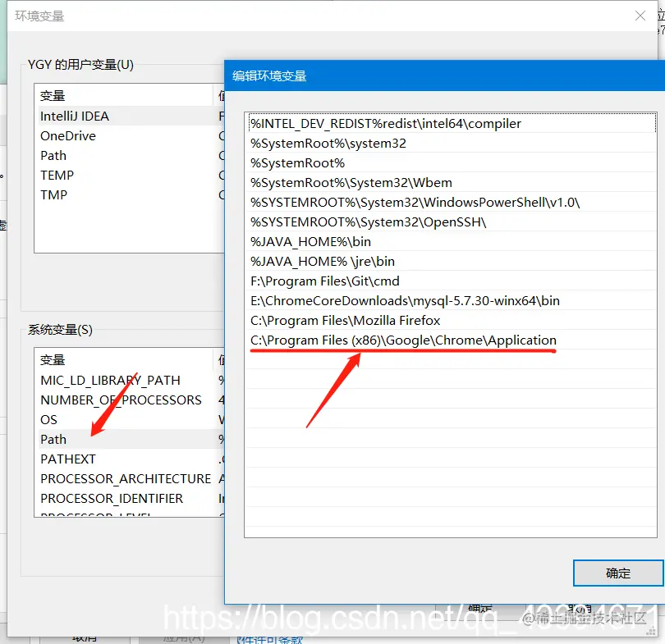Select PATHEXT system variable
The height and width of the screenshot is (644, 665).
pos(131,459)
